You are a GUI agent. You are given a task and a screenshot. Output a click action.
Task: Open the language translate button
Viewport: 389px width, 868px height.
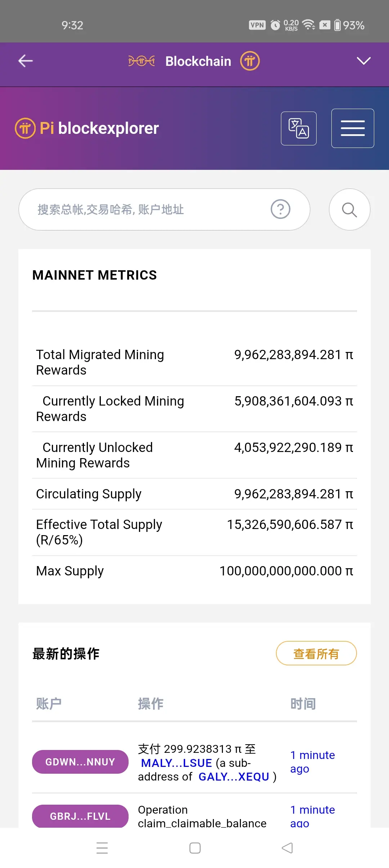tap(299, 128)
